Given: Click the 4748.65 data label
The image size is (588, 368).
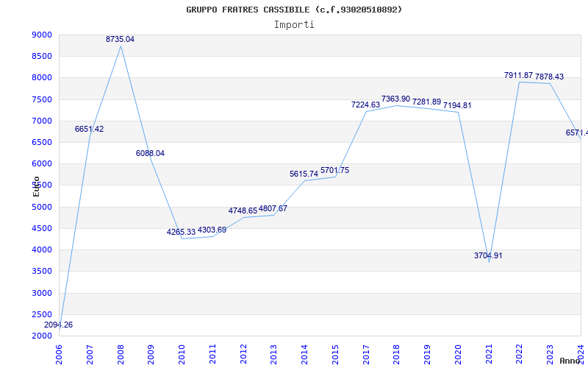Looking at the screenshot, I should click(243, 210).
